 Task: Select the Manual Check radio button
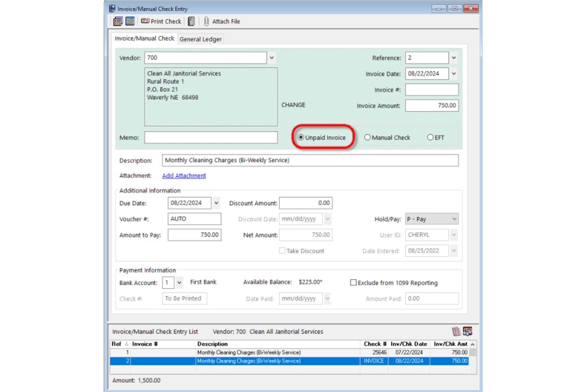(x=367, y=137)
